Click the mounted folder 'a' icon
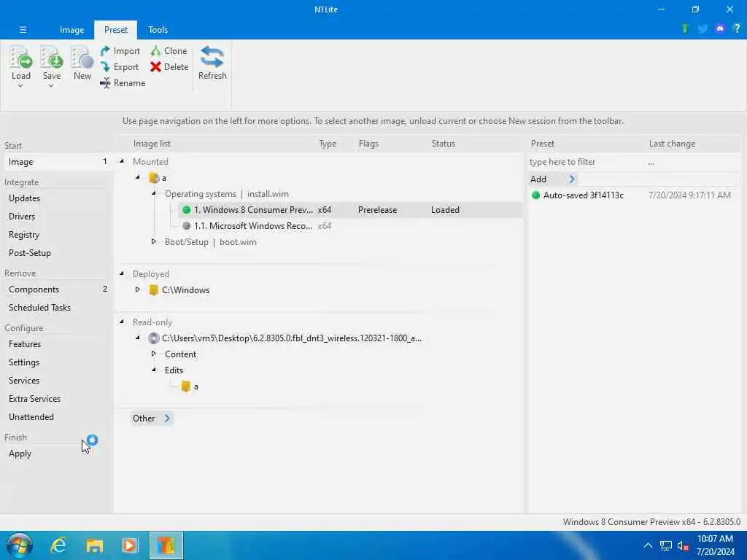 click(x=153, y=178)
